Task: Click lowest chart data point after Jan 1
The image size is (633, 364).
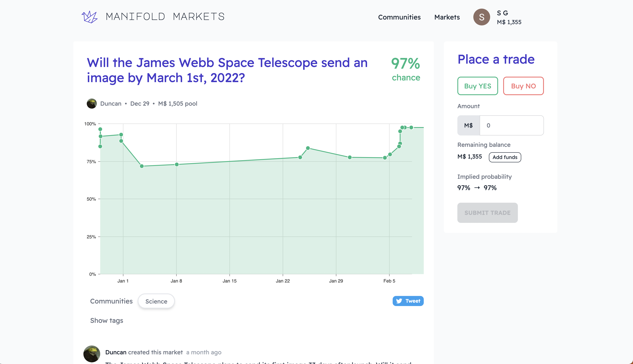Action: pos(142,166)
